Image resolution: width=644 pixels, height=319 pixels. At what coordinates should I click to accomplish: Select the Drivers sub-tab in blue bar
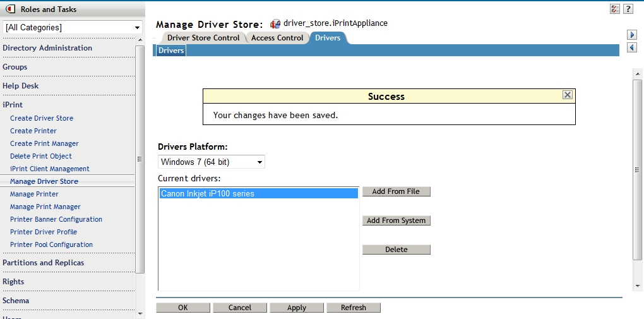pyautogui.click(x=171, y=51)
